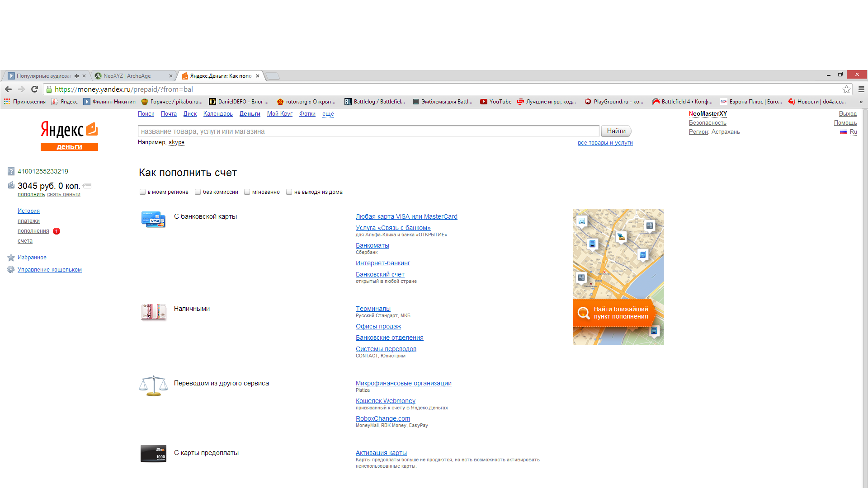Open the Кошелек Webmoney link

(x=385, y=401)
